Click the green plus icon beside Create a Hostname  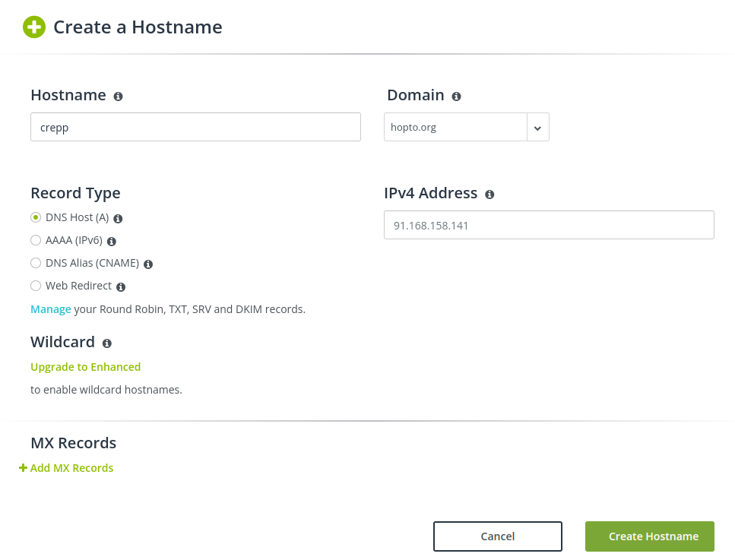coord(34,27)
